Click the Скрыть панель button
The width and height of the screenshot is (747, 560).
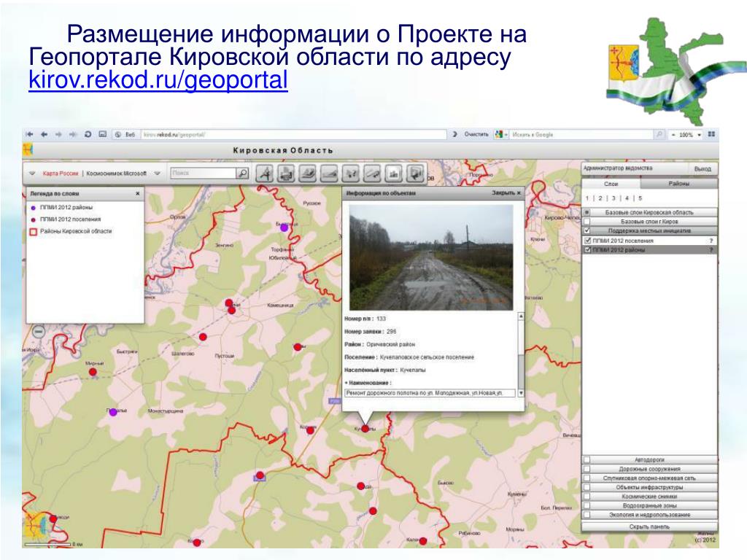pyautogui.click(x=649, y=526)
